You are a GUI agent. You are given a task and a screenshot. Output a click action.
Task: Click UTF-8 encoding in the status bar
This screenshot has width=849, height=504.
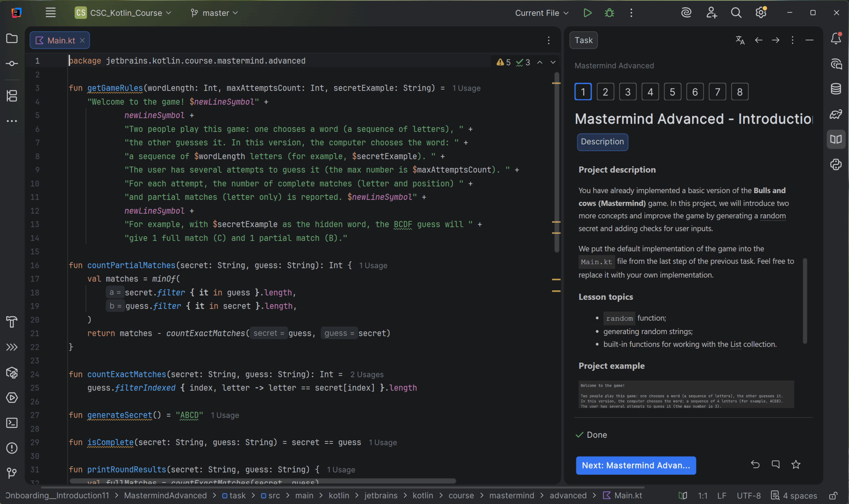tap(748, 496)
